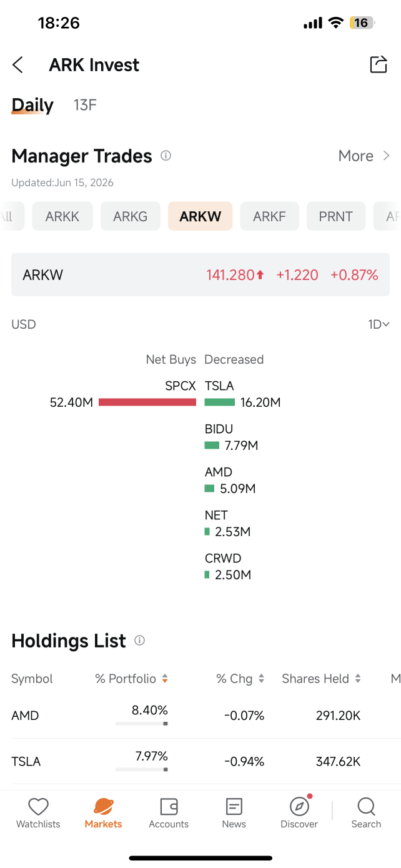The height and width of the screenshot is (868, 401).
Task: Switch to the 13F tab
Action: pos(85,105)
